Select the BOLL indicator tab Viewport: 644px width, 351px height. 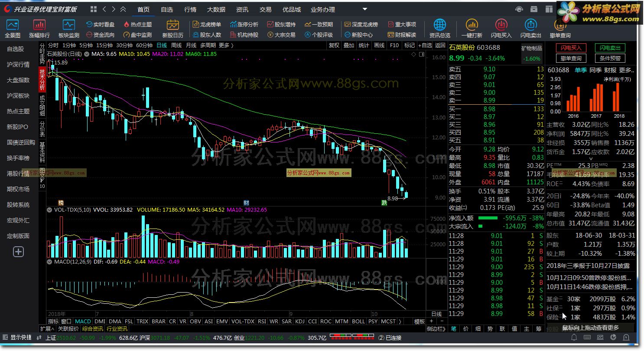click(x=358, y=322)
